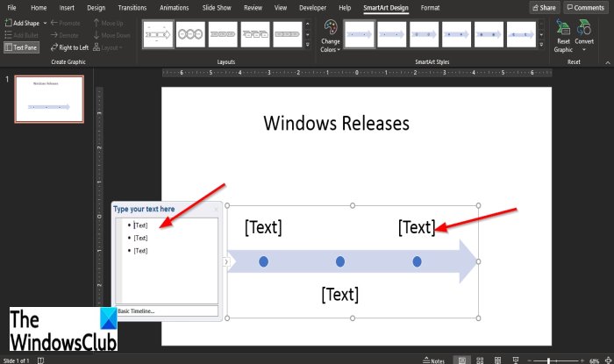
Task: Switch to the Transitions tab
Action: [x=132, y=7]
